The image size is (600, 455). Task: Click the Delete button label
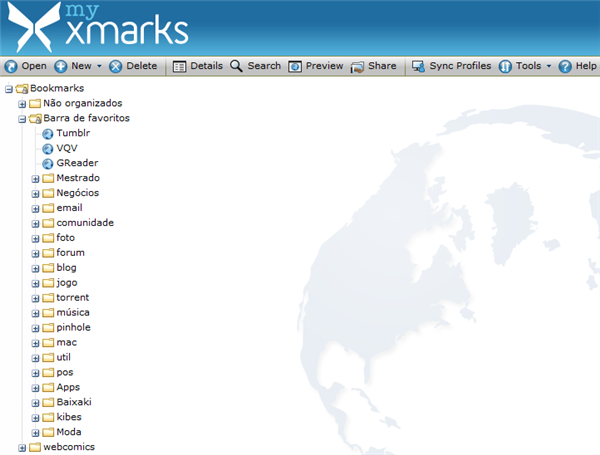click(142, 66)
